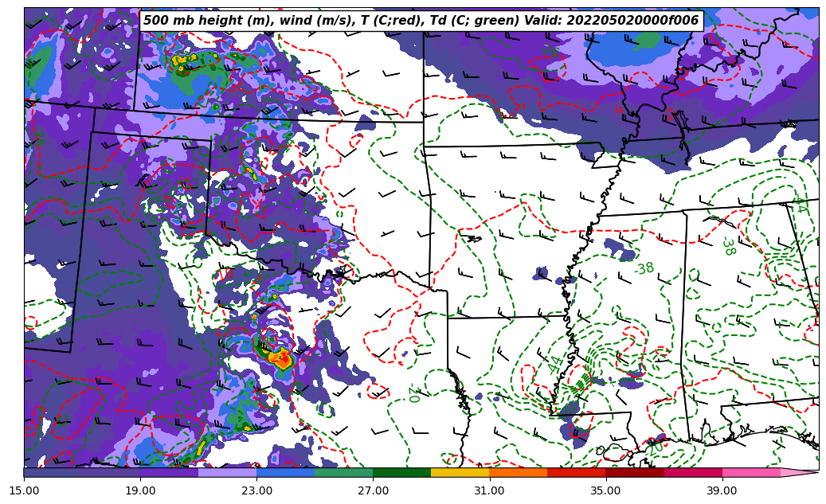Click the green -38 contour label
The height and width of the screenshot is (504, 826).
[x=644, y=269]
